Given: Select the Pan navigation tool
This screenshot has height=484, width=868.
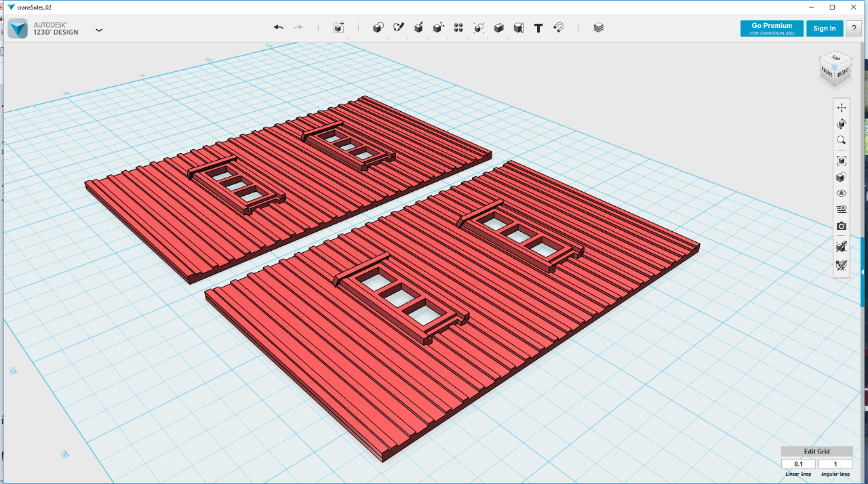Looking at the screenshot, I should tap(842, 108).
